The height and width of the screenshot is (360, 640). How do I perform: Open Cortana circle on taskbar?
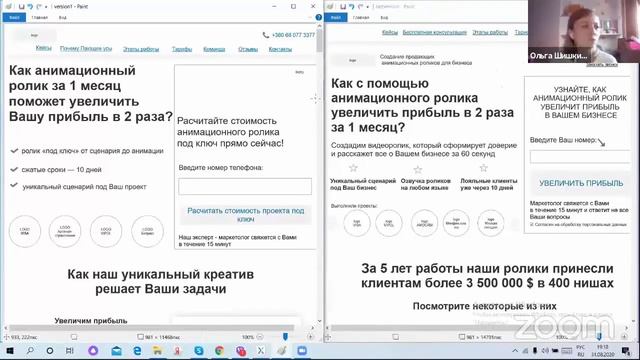pyautogui.click(x=50, y=351)
